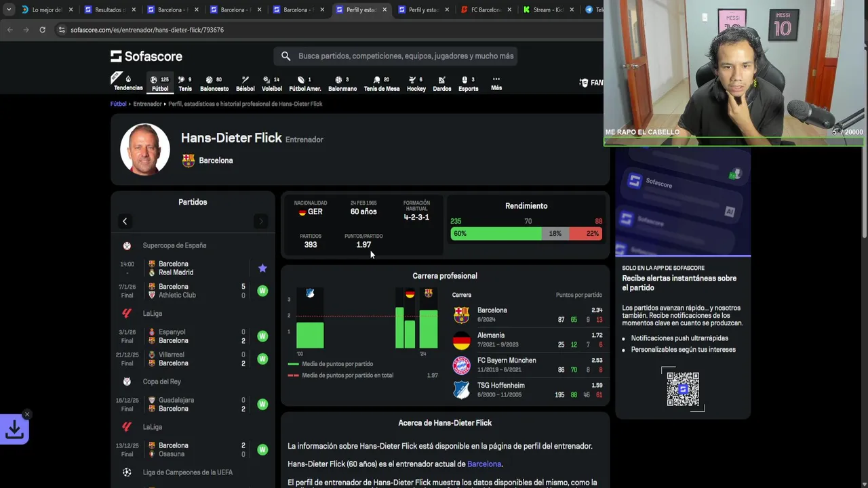Open Copa del Rey competition
Viewport: 868px width, 488px height.
coord(161,382)
